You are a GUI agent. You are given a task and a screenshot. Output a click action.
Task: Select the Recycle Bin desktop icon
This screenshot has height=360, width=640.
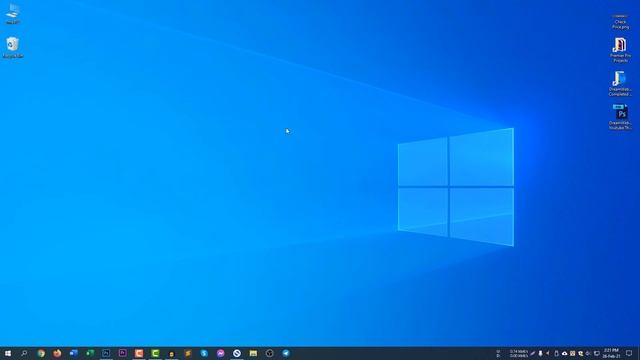(13, 47)
